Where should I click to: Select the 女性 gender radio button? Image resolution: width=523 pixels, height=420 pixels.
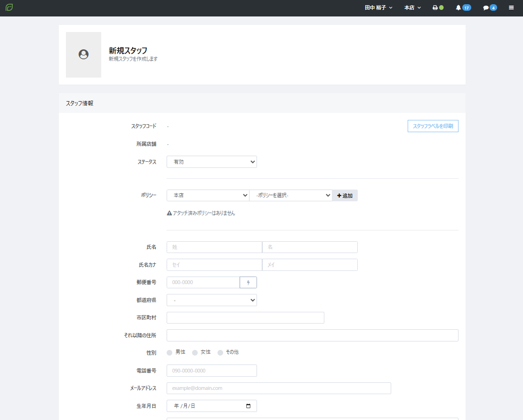(x=195, y=353)
